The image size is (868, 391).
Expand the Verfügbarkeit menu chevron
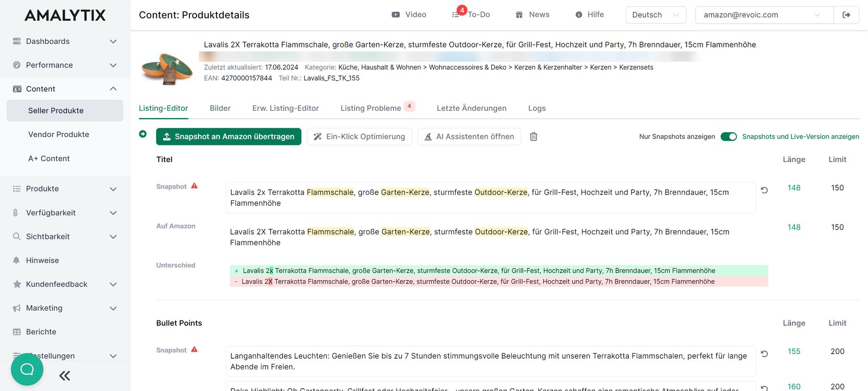pyautogui.click(x=113, y=213)
